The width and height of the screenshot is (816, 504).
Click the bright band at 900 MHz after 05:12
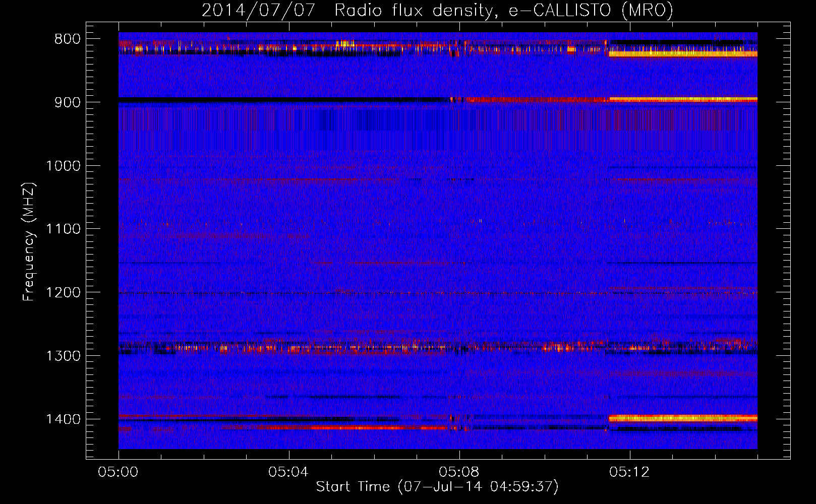click(683, 99)
